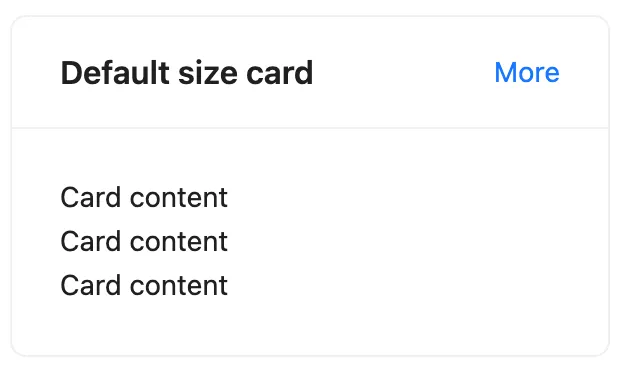Follow the blue 'More' extra action
Viewport: 618px width, 366px height.
pos(527,73)
